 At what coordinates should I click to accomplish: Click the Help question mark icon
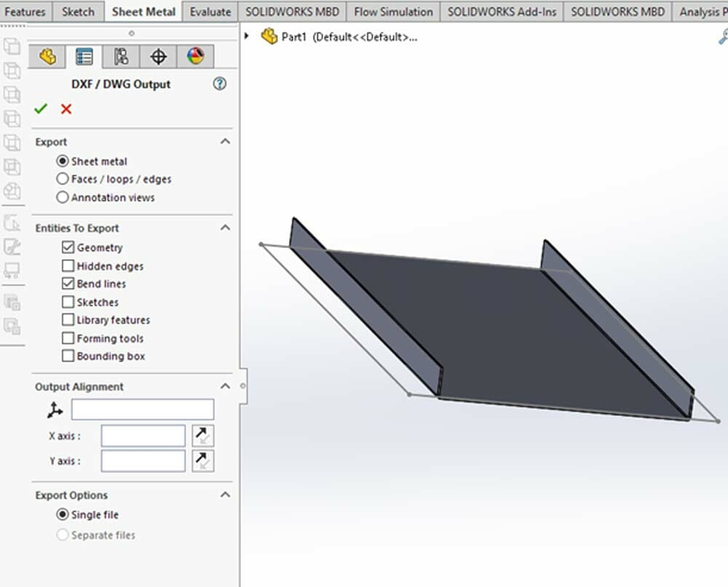pos(219,84)
